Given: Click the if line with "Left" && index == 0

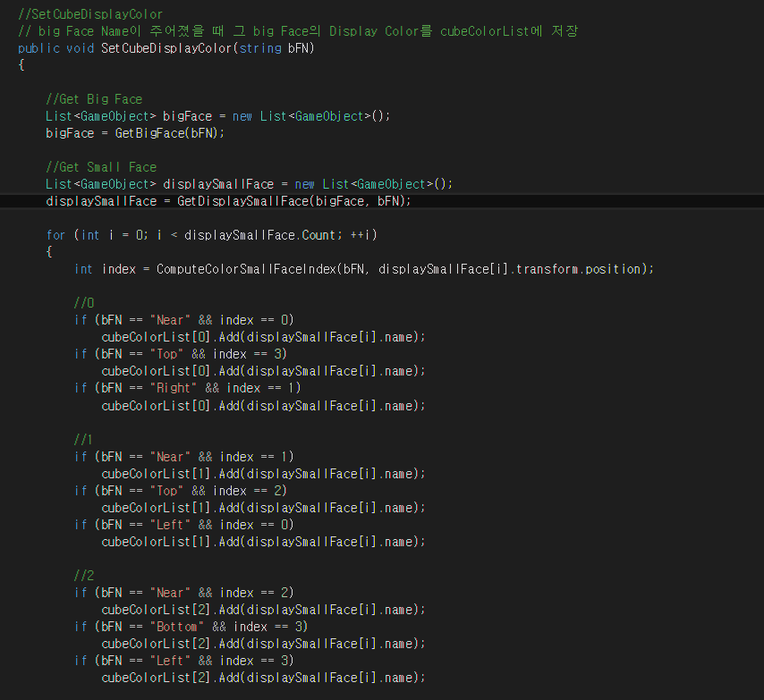Looking at the screenshot, I should click(x=183, y=525).
